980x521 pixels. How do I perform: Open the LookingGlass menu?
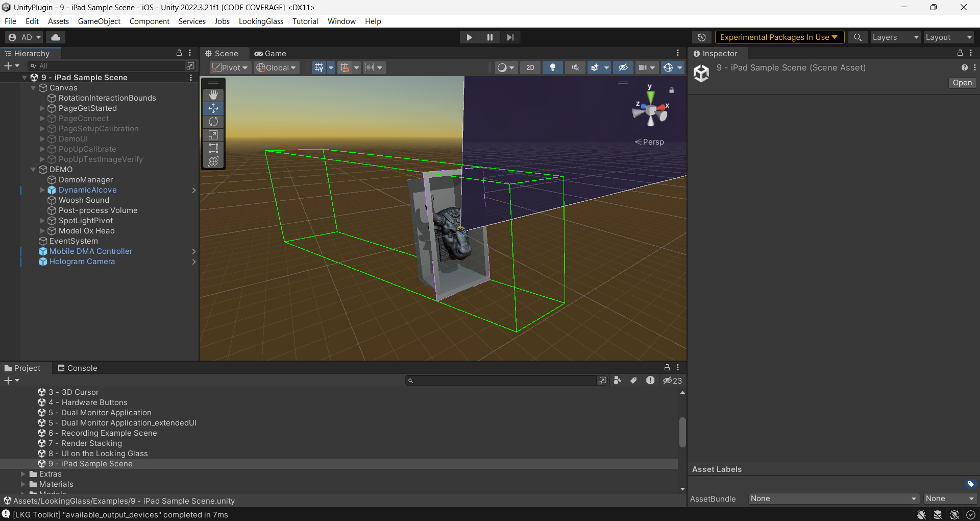point(261,21)
